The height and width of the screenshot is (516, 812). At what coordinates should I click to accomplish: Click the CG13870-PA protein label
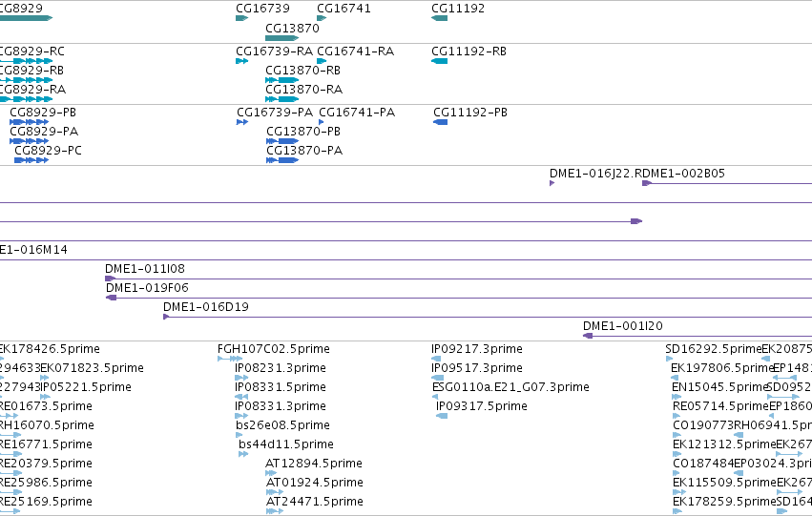pos(304,151)
